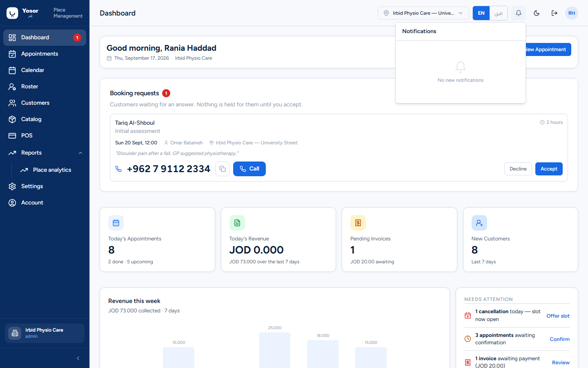This screenshot has height=368, width=588.
Task: Click the Irbid Physio Care admin card
Action: tap(45, 333)
